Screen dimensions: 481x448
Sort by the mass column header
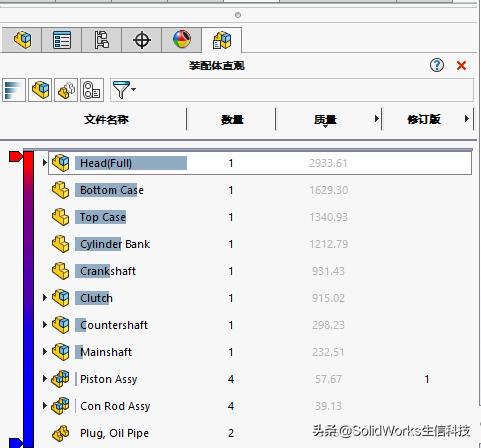pyautogui.click(x=325, y=119)
